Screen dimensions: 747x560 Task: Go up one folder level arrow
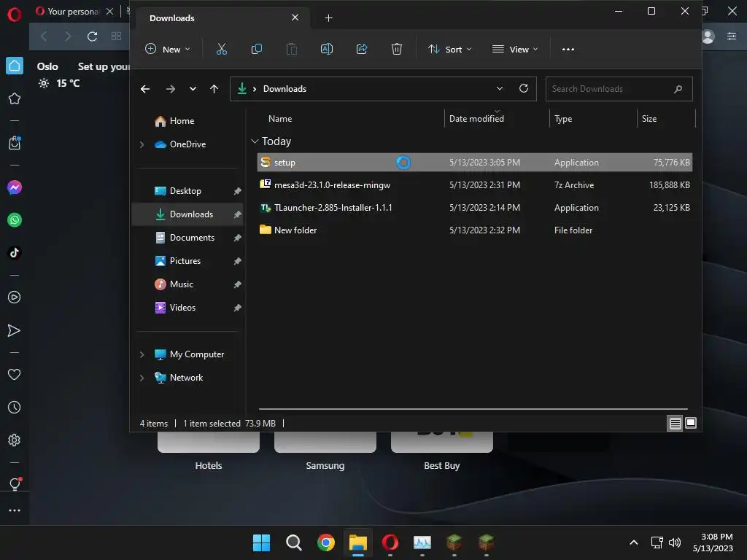214,89
